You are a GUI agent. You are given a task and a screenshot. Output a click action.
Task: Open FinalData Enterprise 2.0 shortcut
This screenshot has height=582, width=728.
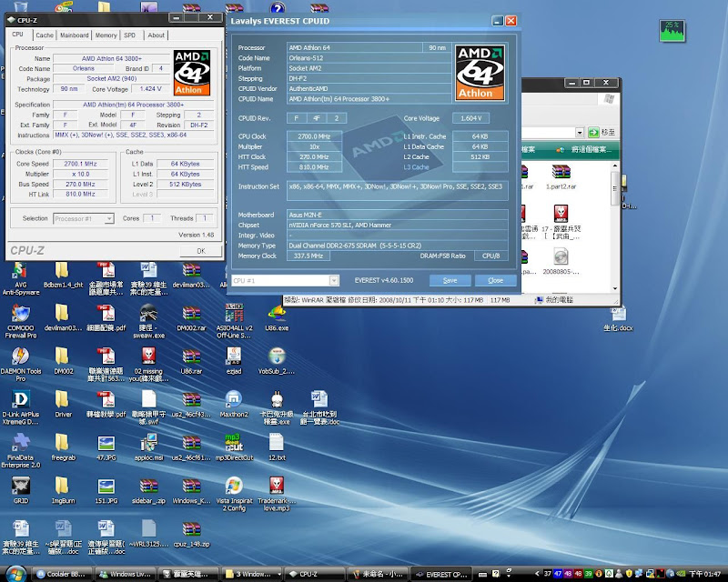(20, 451)
